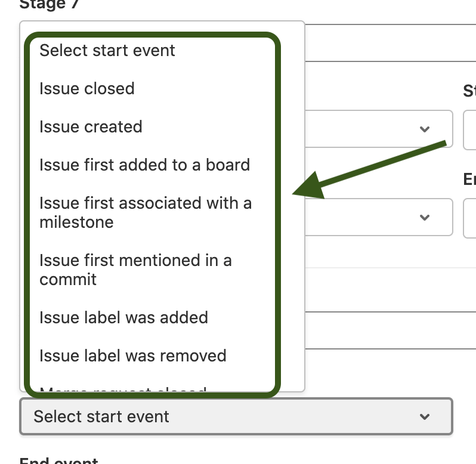Pick 'Issue first added to a board'
The image size is (476, 464).
point(144,165)
